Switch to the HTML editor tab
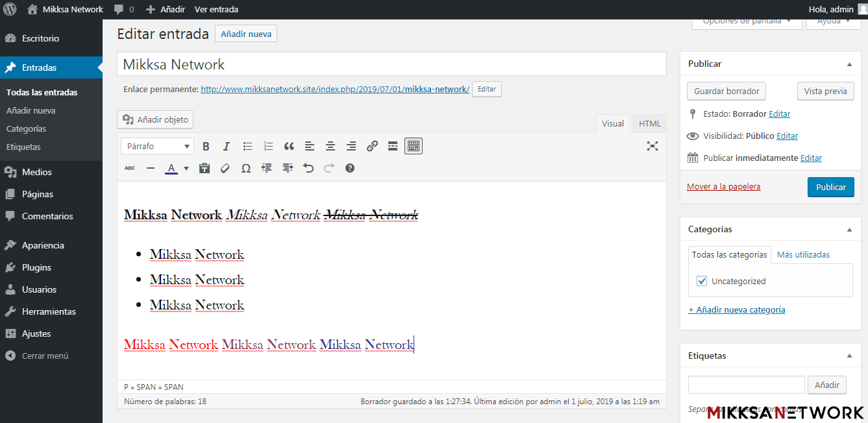Screen dimensions: 868x423 point(649,124)
